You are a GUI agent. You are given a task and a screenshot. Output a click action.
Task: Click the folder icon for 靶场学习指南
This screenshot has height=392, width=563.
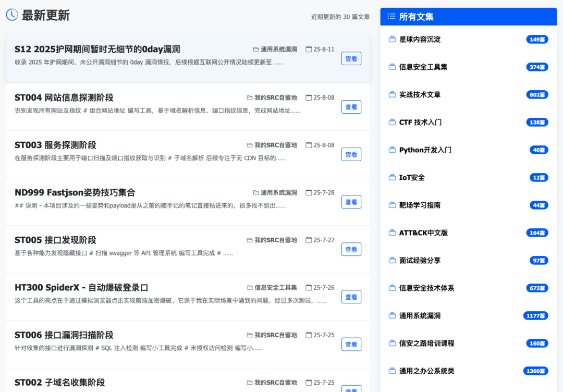[393, 205]
